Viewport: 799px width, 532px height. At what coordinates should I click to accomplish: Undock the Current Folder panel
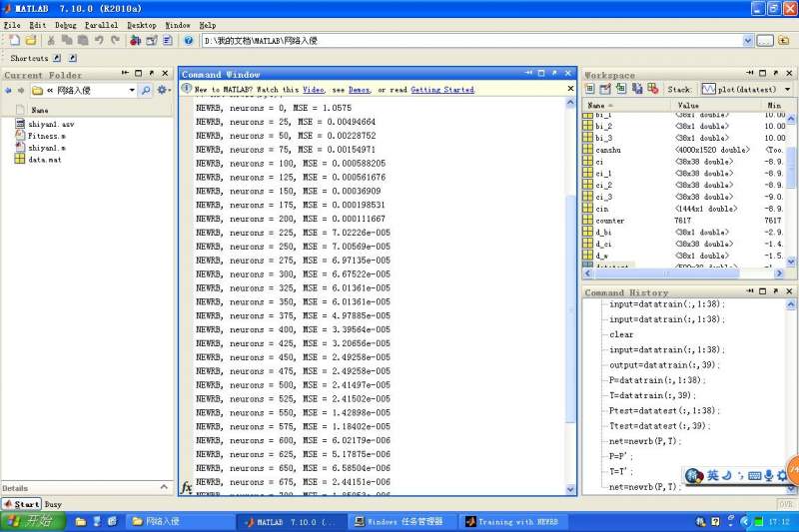click(152, 73)
